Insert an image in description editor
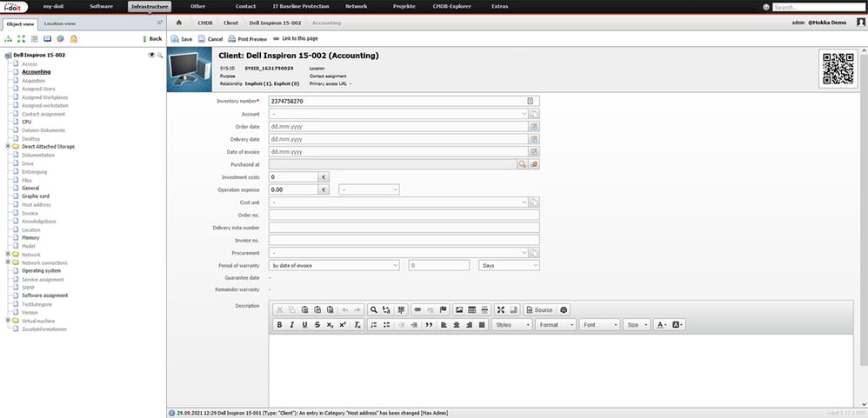The image size is (868, 418). (x=459, y=310)
